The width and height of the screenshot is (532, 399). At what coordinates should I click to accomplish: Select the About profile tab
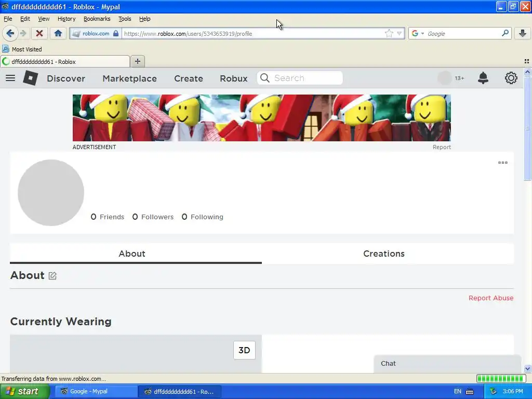(136, 254)
